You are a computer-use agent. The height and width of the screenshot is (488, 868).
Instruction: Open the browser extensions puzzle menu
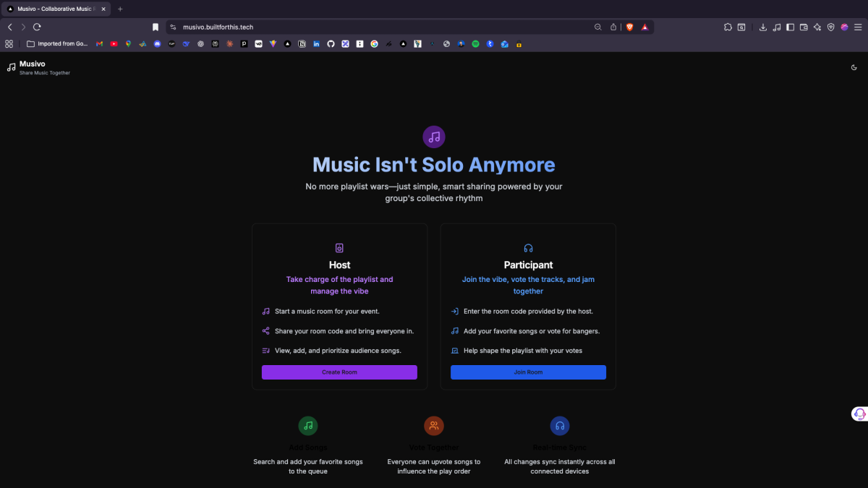tap(728, 27)
